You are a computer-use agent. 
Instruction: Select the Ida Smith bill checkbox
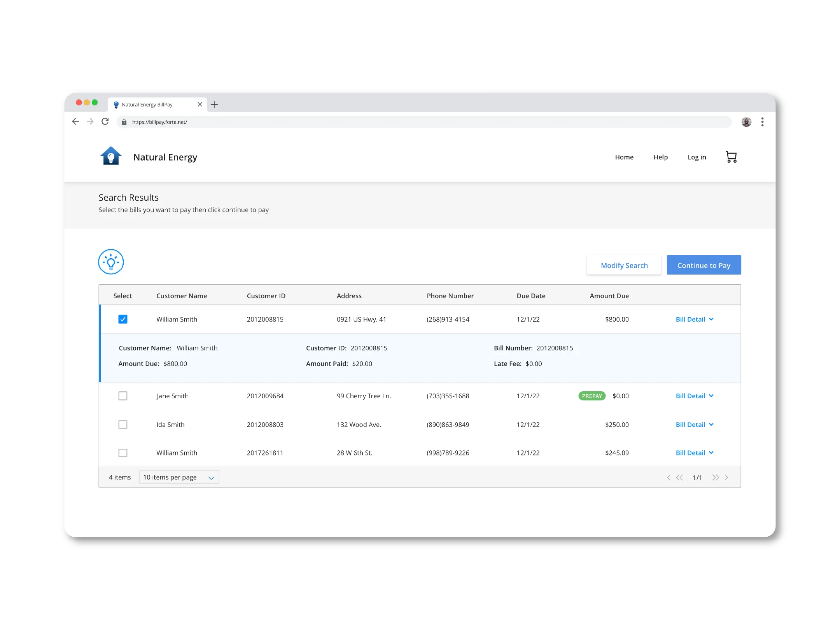click(x=123, y=424)
